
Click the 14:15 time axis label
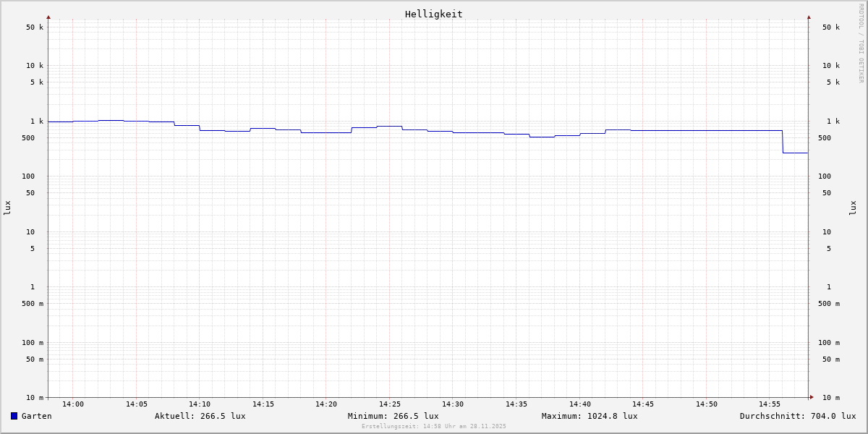263,404
